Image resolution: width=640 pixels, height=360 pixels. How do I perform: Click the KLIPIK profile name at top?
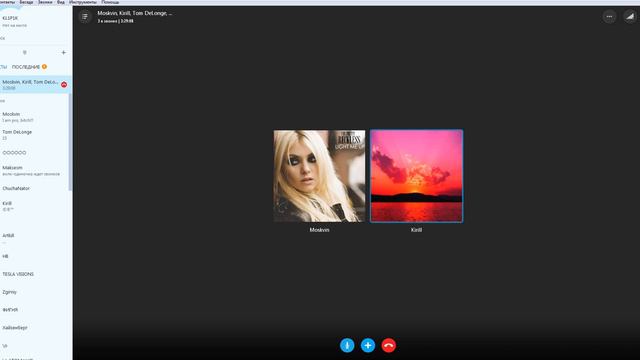[x=10, y=18]
